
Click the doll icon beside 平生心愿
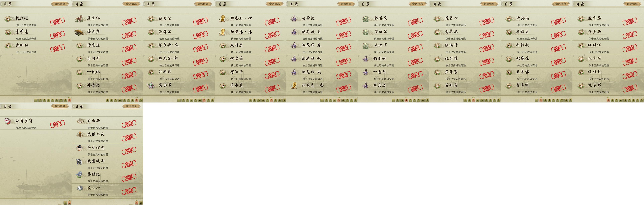click(x=79, y=148)
